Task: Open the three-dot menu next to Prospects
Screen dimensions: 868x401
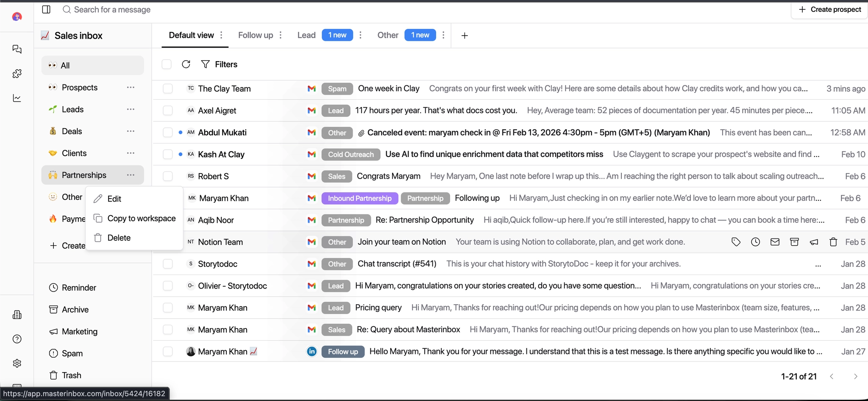Action: click(131, 87)
